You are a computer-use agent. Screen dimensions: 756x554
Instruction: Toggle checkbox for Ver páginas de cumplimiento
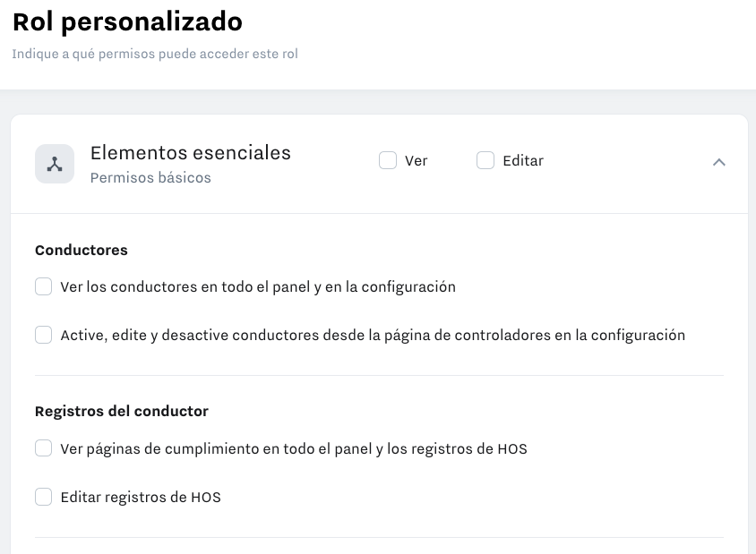43,447
